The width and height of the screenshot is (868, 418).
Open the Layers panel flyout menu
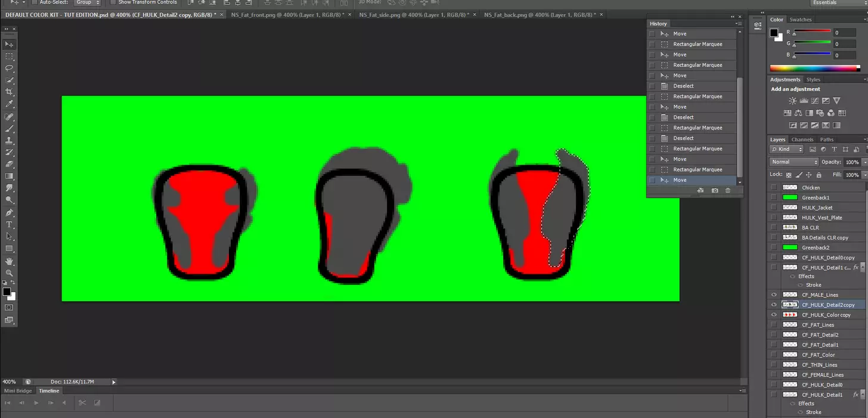click(865, 140)
